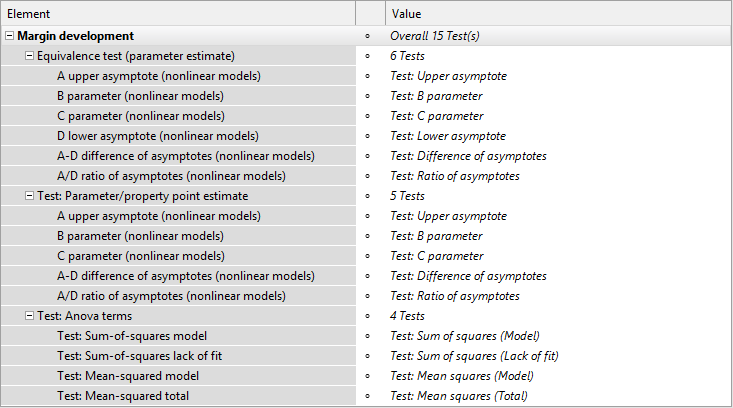
Task: Collapse Equivalence test (parameter estimate) group
Action: coord(29,56)
